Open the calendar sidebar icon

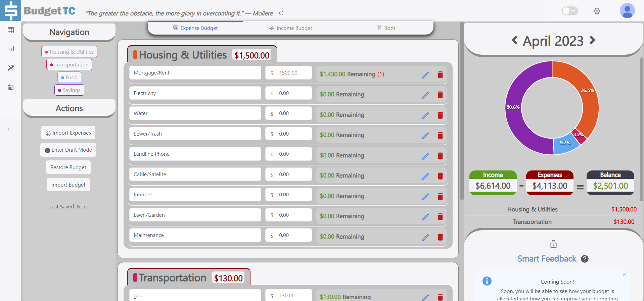(x=11, y=87)
